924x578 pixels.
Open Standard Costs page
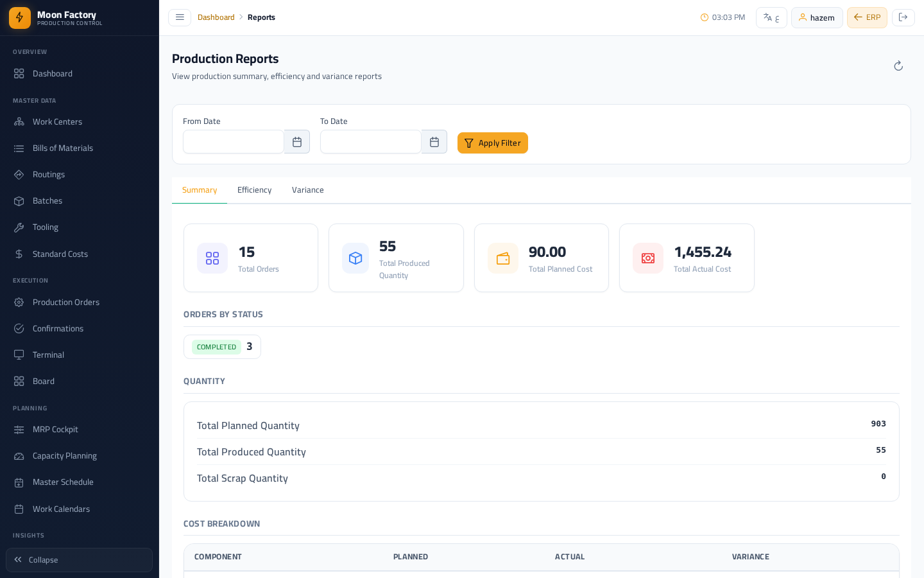point(80,254)
